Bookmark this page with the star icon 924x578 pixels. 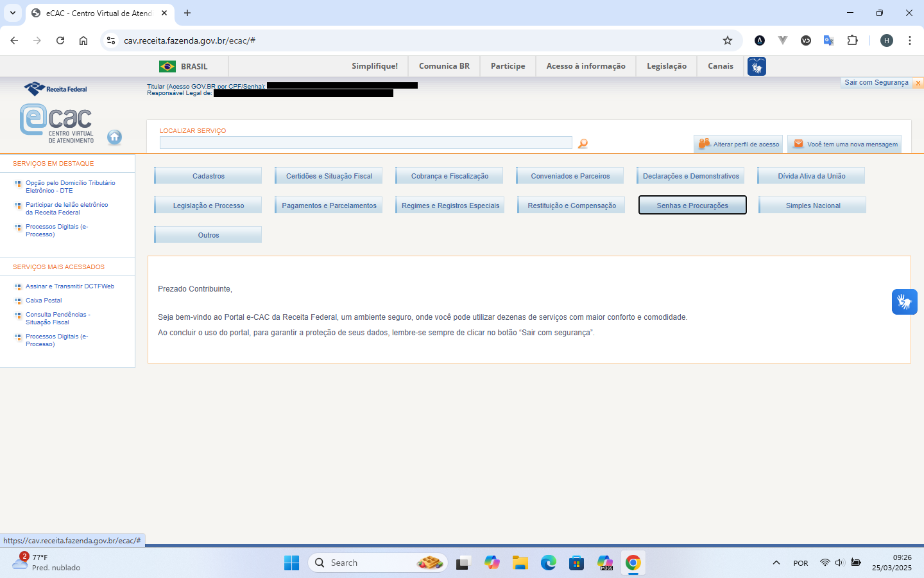(728, 40)
